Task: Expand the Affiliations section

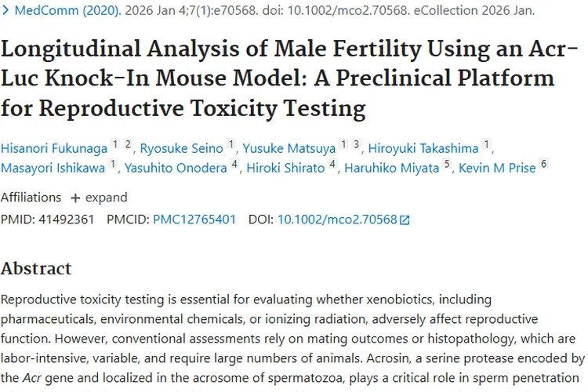Action: [x=98, y=197]
